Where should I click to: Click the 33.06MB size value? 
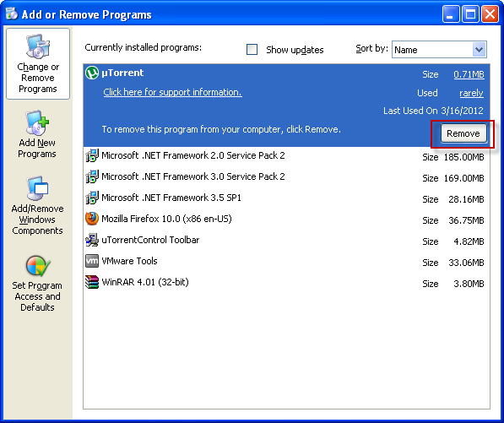point(466,263)
